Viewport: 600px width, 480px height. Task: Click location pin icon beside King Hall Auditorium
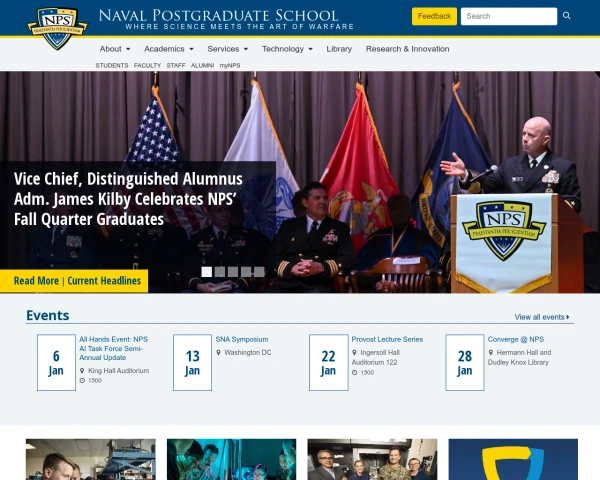[x=82, y=371]
